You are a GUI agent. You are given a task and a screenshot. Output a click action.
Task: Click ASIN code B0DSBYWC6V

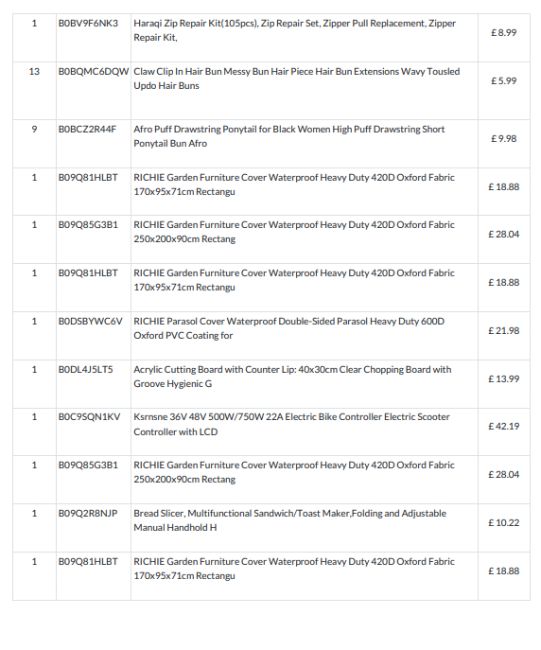[90, 322]
